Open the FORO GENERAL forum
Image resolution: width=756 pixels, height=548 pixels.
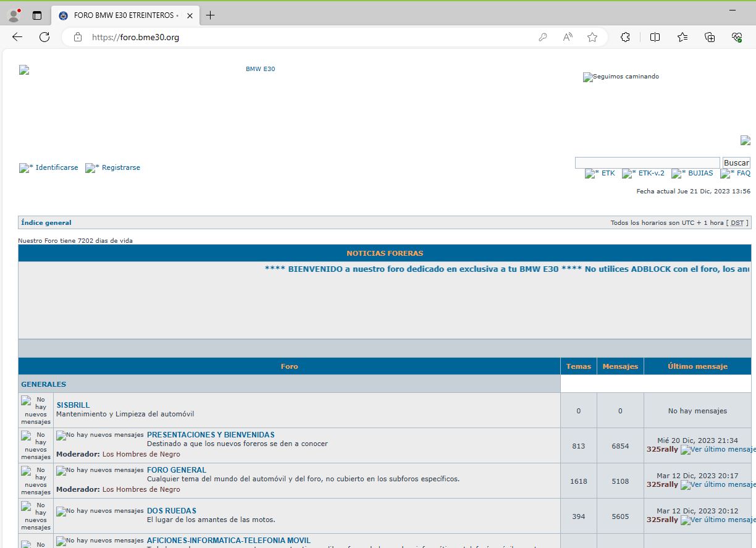coord(177,470)
